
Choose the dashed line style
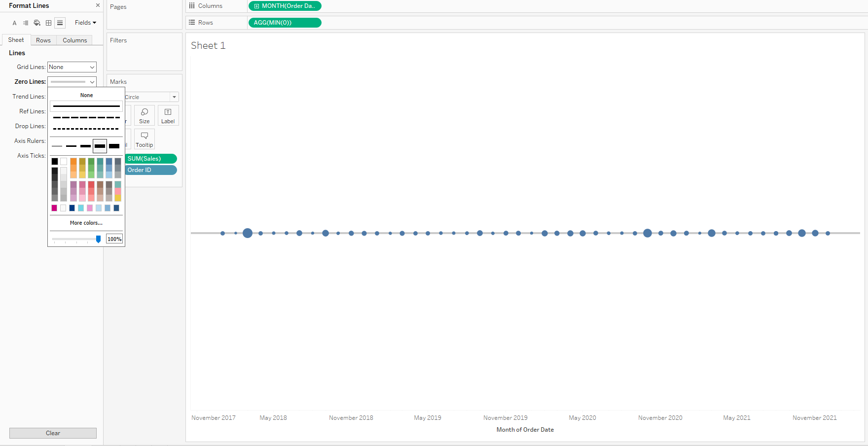[86, 118]
